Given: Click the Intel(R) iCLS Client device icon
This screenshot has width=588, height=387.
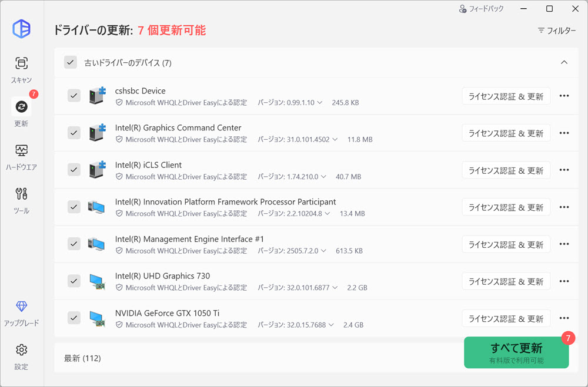Looking at the screenshot, I should pyautogui.click(x=97, y=169).
